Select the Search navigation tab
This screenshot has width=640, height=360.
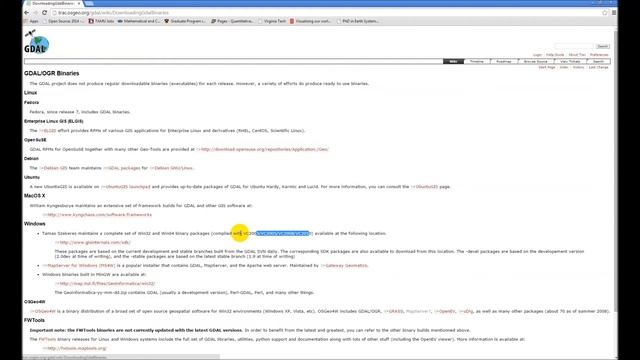598,61
